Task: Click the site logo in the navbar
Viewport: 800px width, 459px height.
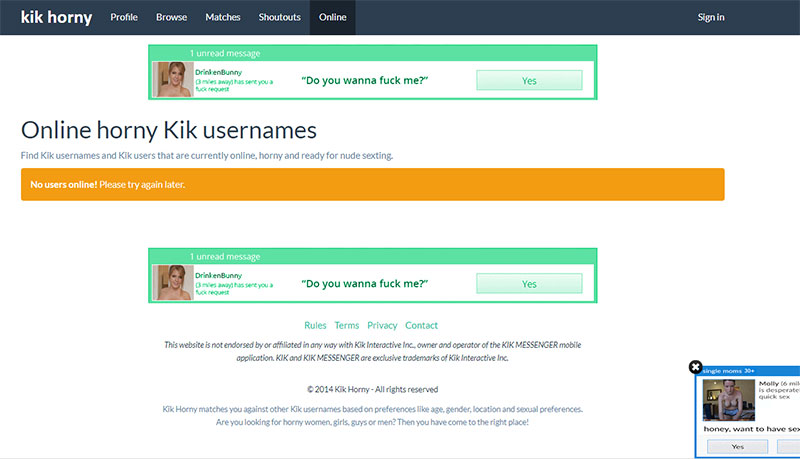Action: [56, 17]
